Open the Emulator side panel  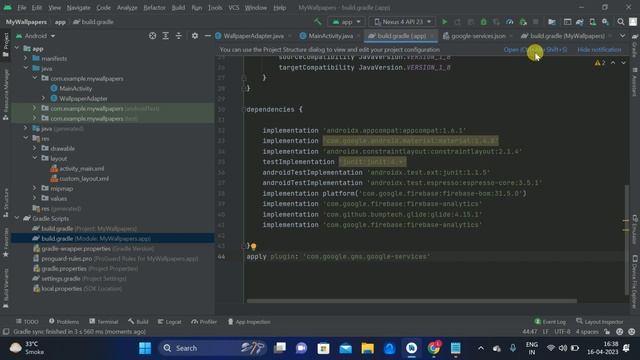pos(635,229)
